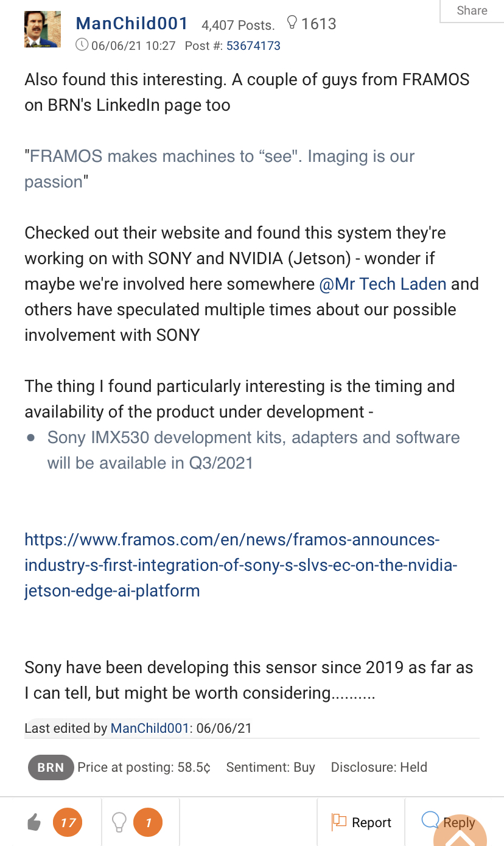The width and height of the screenshot is (504, 846).
Task: Click the Sony IMX530 development kits bullet quote
Action: [253, 450]
